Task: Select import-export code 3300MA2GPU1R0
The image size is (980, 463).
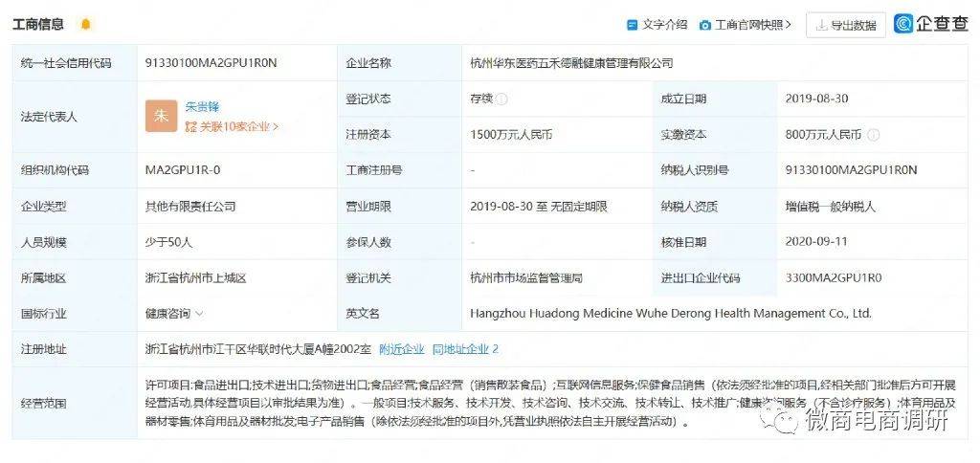Action: point(834,277)
